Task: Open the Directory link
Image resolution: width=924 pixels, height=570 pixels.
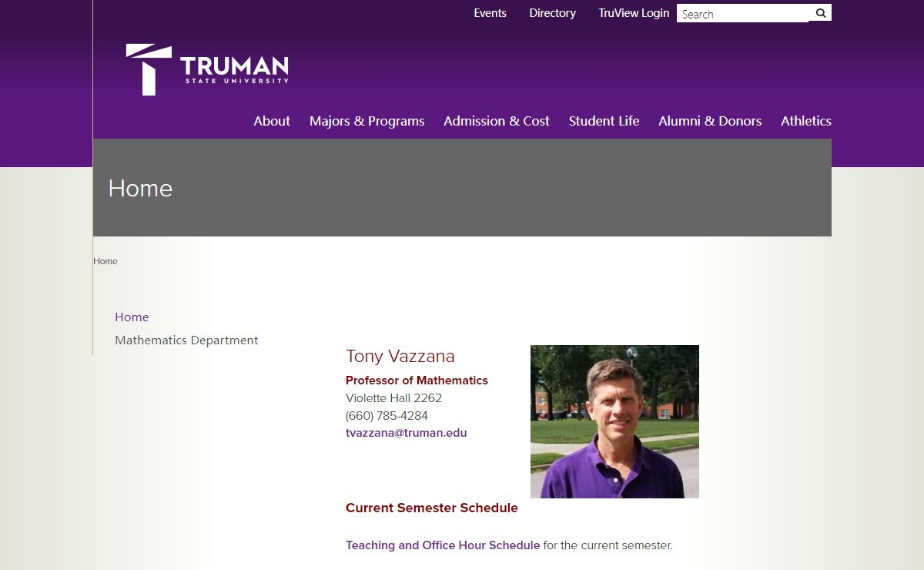Action: click(x=552, y=13)
